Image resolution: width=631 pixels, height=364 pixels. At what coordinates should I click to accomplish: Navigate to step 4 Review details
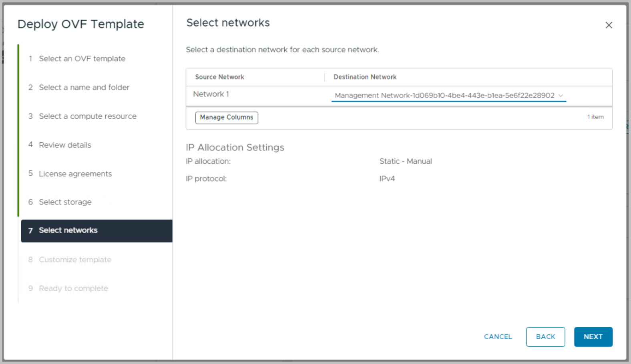[x=65, y=145]
